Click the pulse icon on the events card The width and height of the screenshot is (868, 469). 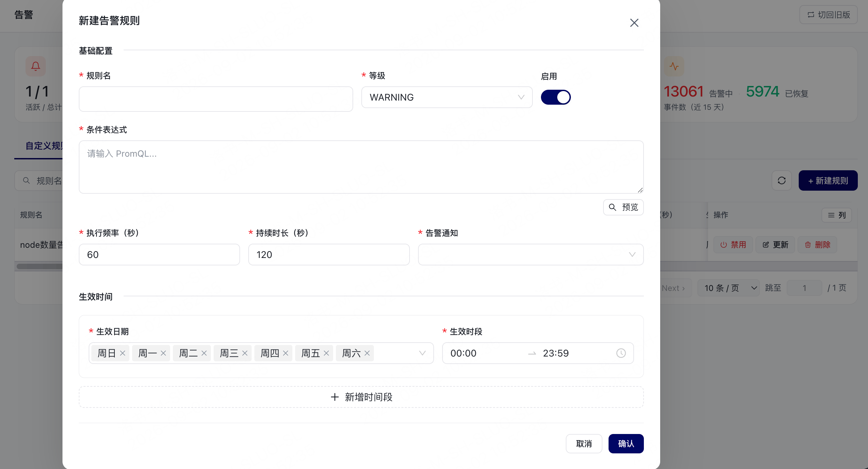[x=674, y=66]
